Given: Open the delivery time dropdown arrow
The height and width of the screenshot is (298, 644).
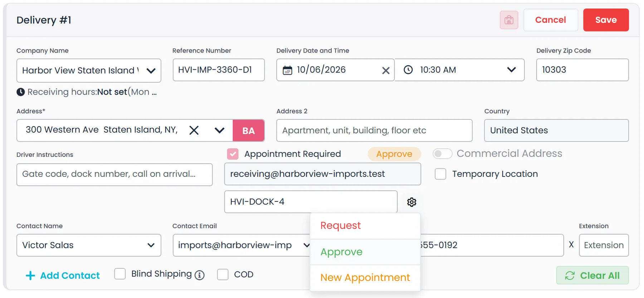Looking at the screenshot, I should [x=511, y=70].
